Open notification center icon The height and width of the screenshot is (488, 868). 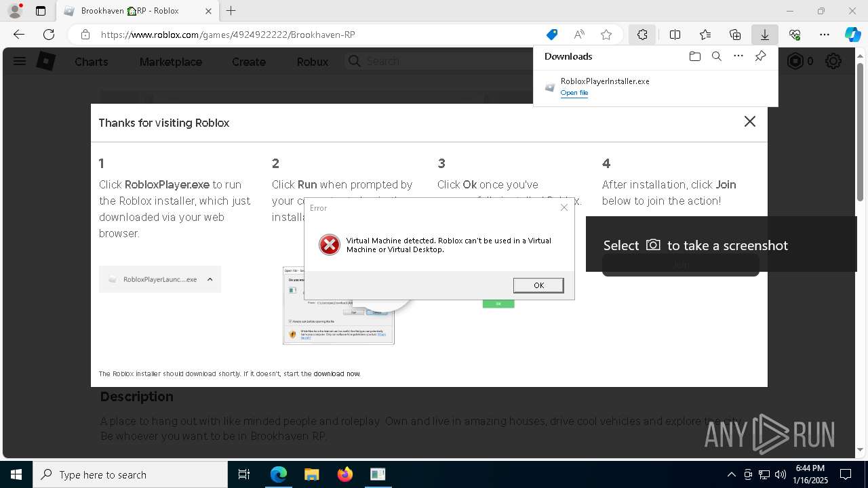coord(846,474)
